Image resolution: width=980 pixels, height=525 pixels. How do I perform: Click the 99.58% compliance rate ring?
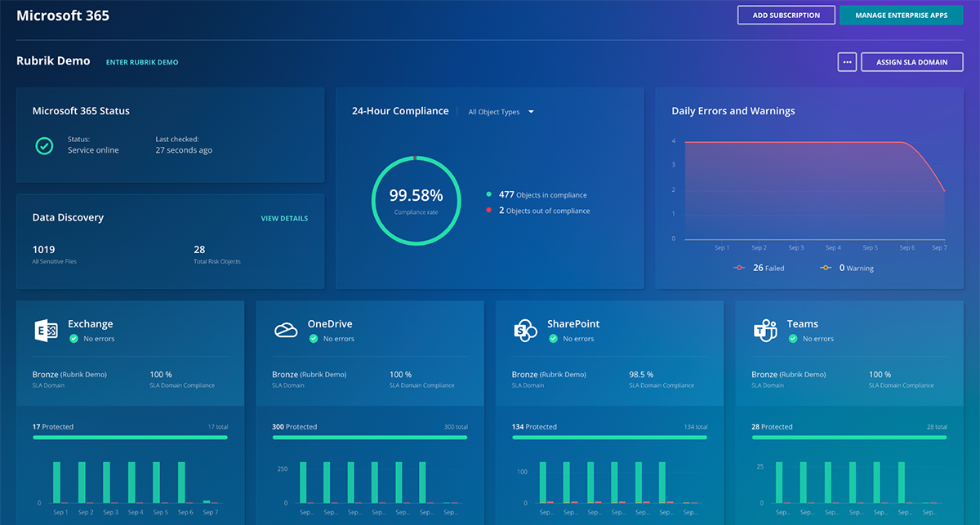coord(416,200)
